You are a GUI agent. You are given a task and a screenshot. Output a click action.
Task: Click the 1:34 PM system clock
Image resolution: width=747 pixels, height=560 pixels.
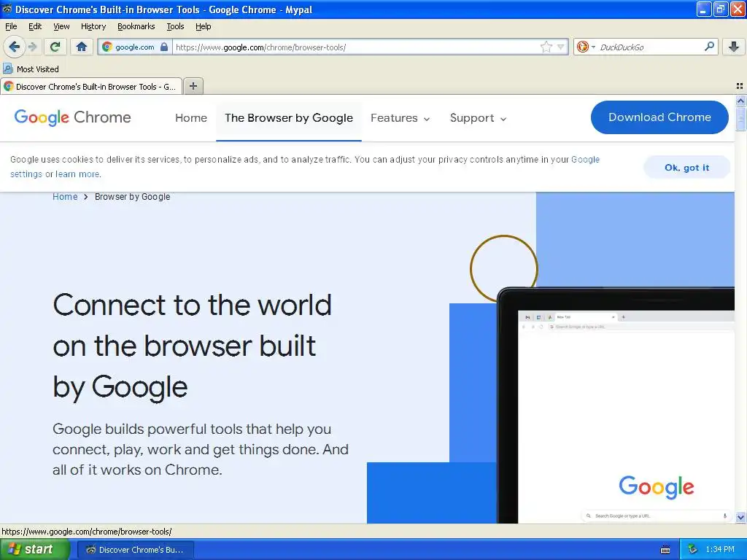pos(720,549)
